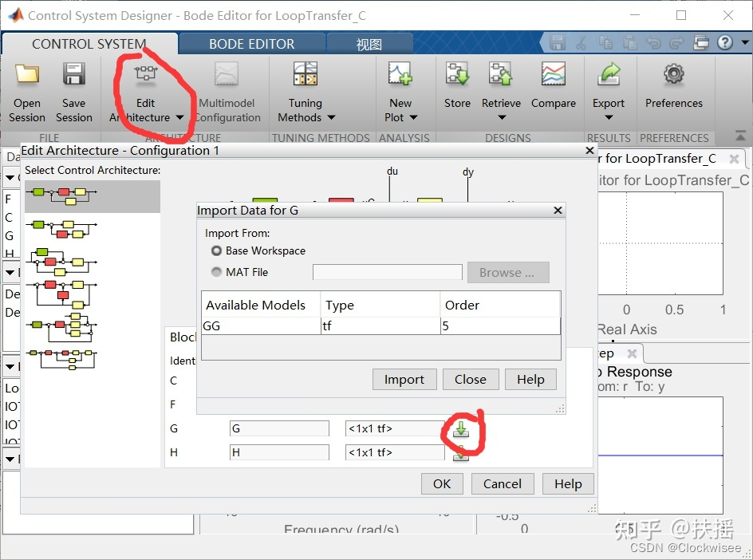The width and height of the screenshot is (753, 560).
Task: Click the Save Session disk icon
Action: (x=74, y=74)
